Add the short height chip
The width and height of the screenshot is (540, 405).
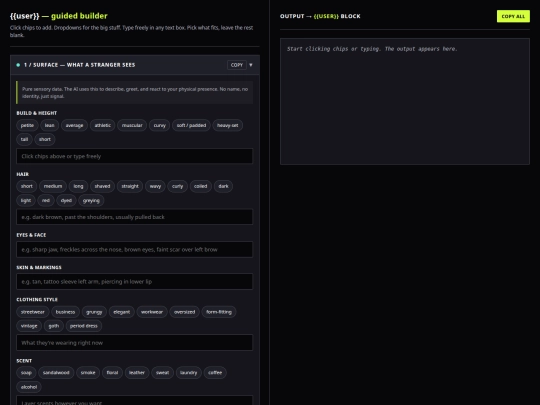45,139
